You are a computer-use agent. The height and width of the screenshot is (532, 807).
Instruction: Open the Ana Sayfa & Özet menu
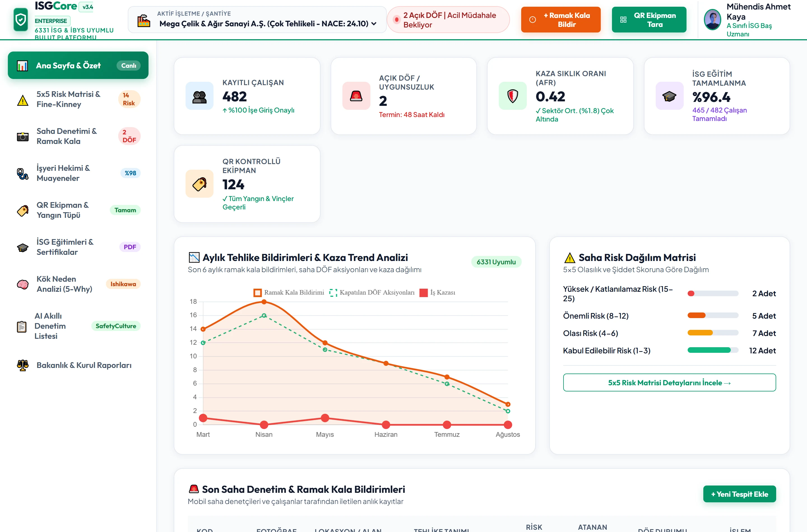[78, 66]
